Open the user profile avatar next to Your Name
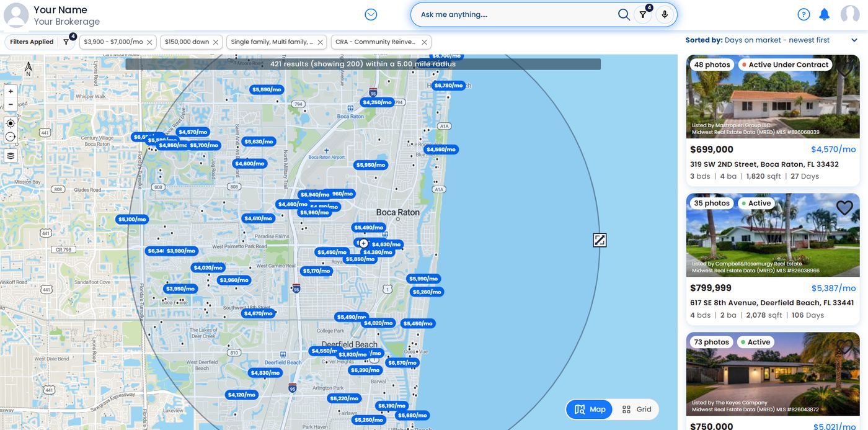This screenshot has height=430, width=868. click(x=16, y=15)
